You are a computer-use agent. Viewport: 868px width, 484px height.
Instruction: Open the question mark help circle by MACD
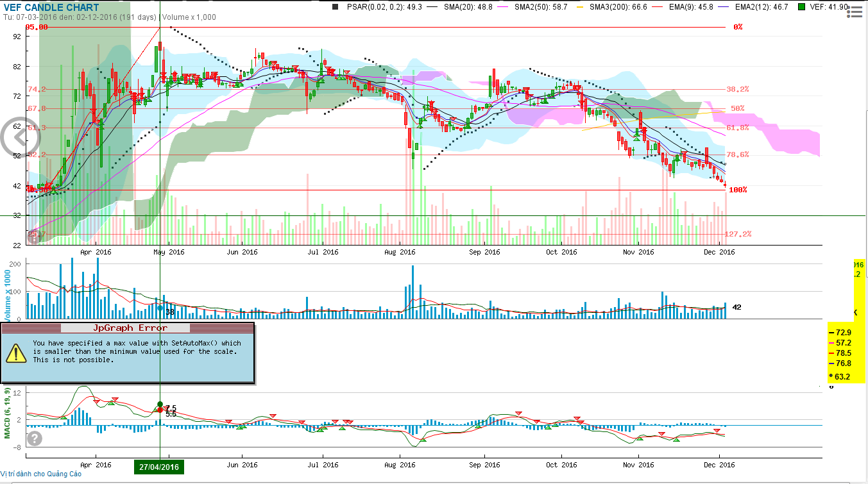coord(35,438)
